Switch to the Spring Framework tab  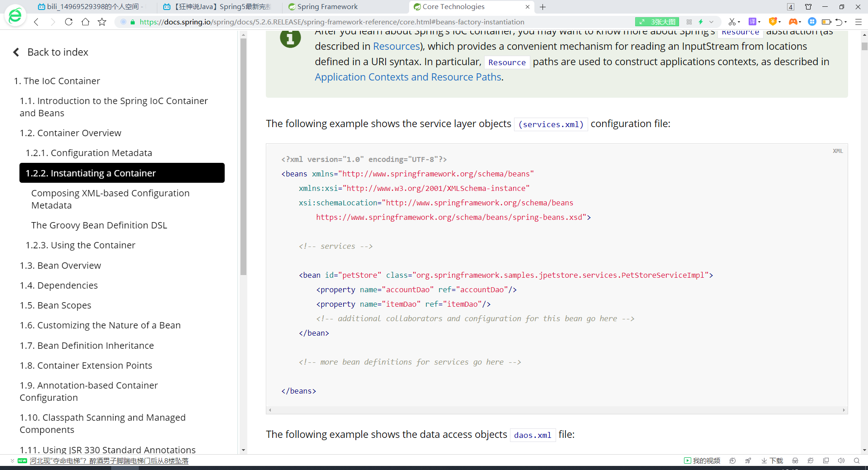coord(327,7)
